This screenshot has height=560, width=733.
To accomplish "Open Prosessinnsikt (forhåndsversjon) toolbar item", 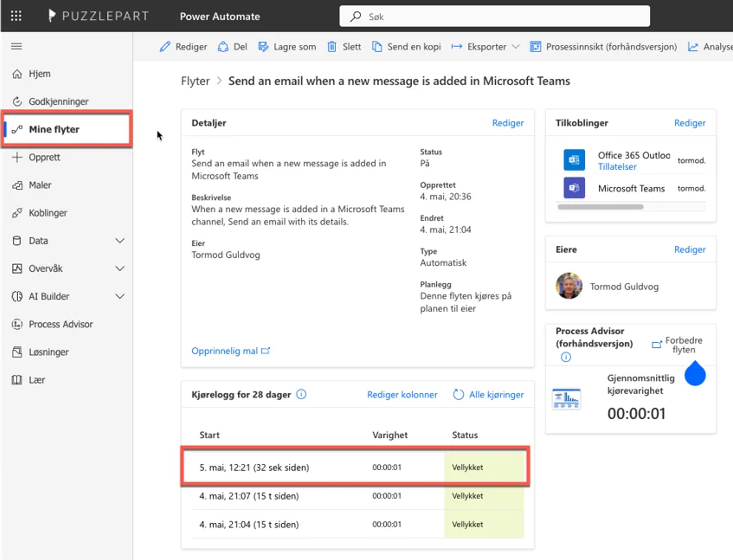I will tap(604, 47).
